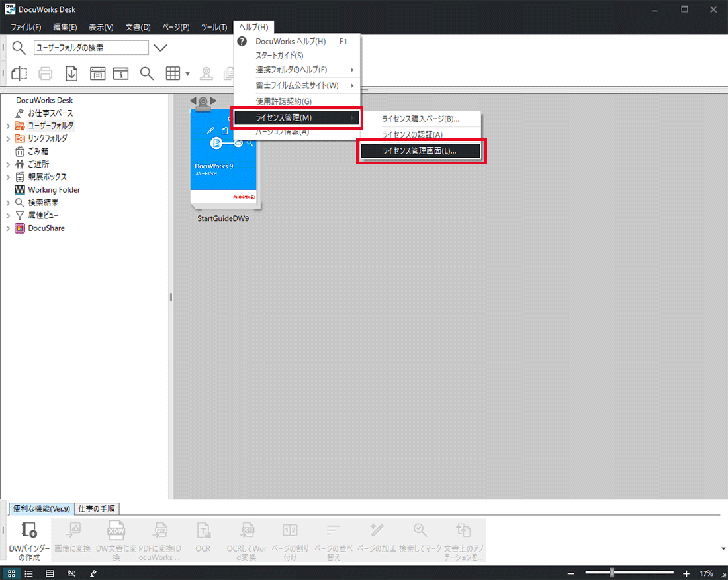728x580 pixels.
Task: Click the stamp icon in the toolbar
Action: point(206,73)
